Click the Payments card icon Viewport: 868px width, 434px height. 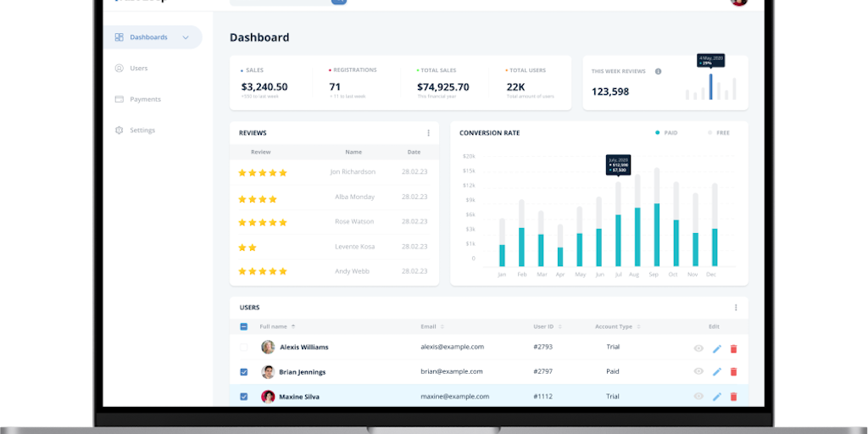tap(119, 99)
